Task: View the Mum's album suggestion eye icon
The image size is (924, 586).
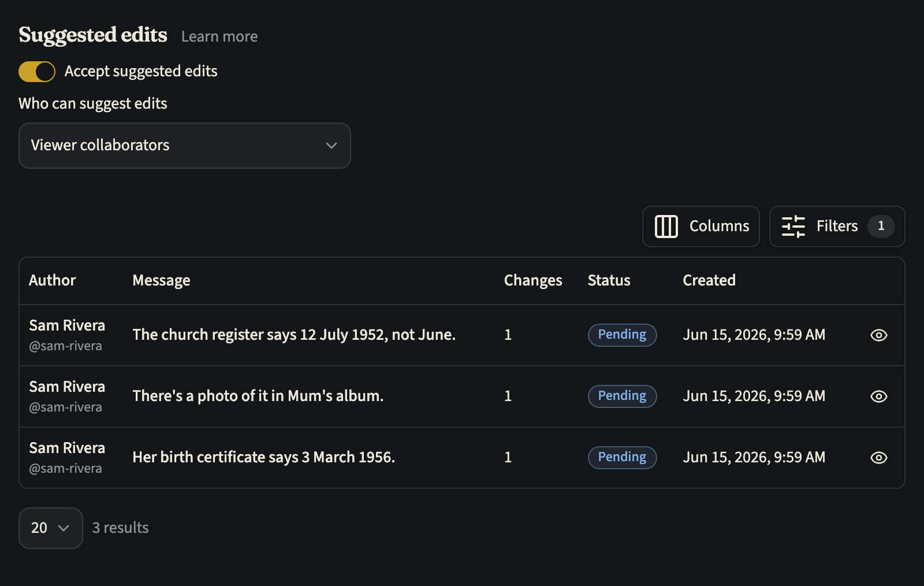Action: [x=878, y=396]
